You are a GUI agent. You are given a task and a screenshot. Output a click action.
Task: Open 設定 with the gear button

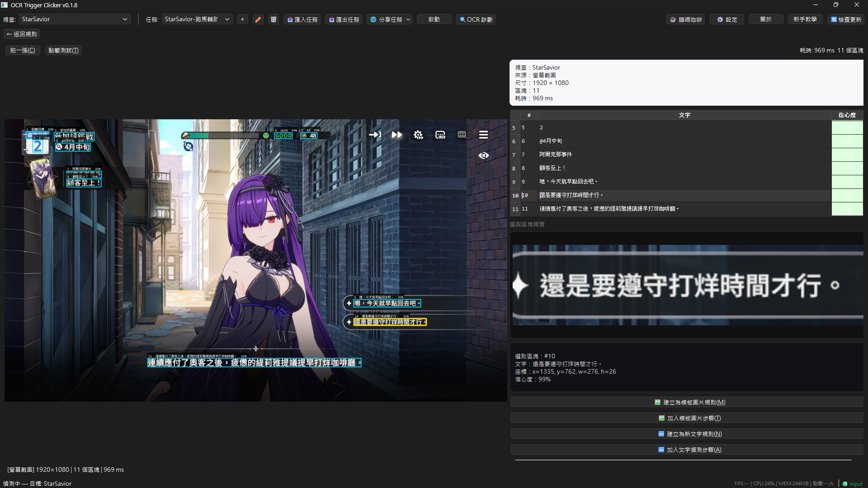[x=727, y=19]
